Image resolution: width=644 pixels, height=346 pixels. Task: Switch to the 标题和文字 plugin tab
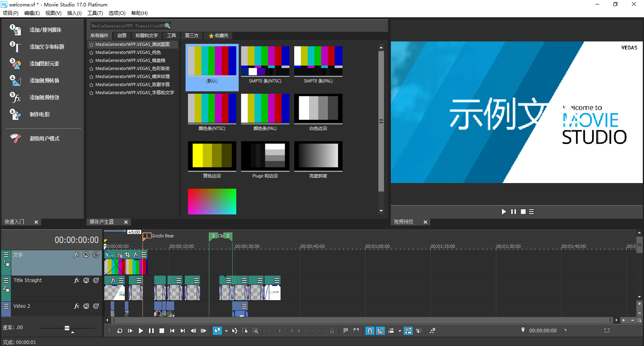[x=147, y=36]
